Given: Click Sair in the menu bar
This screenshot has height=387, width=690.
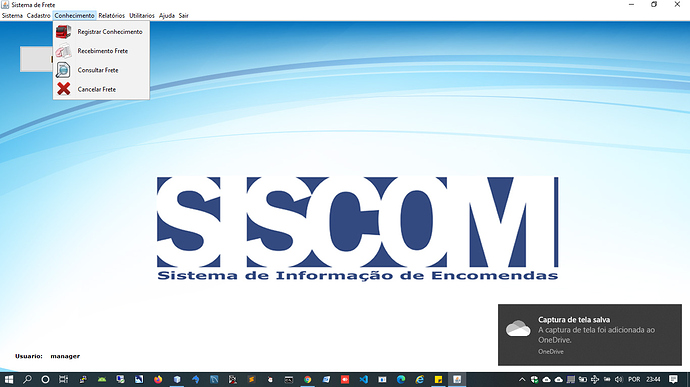Looking at the screenshot, I should [x=184, y=15].
